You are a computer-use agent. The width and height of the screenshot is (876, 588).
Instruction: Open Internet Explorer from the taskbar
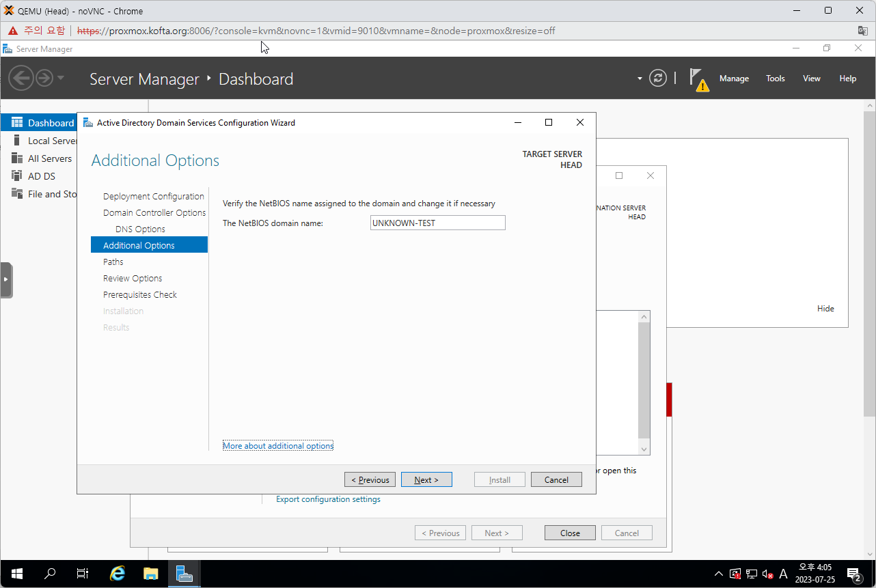tap(118, 574)
